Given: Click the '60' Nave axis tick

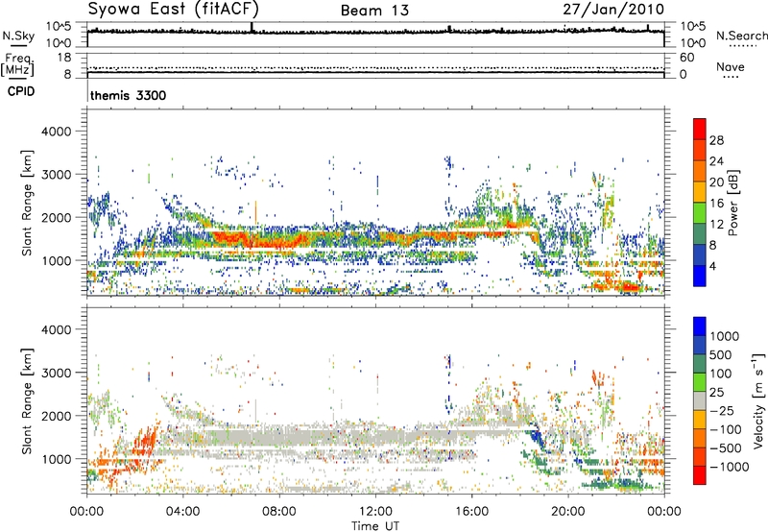Looking at the screenshot, I should (686, 58).
